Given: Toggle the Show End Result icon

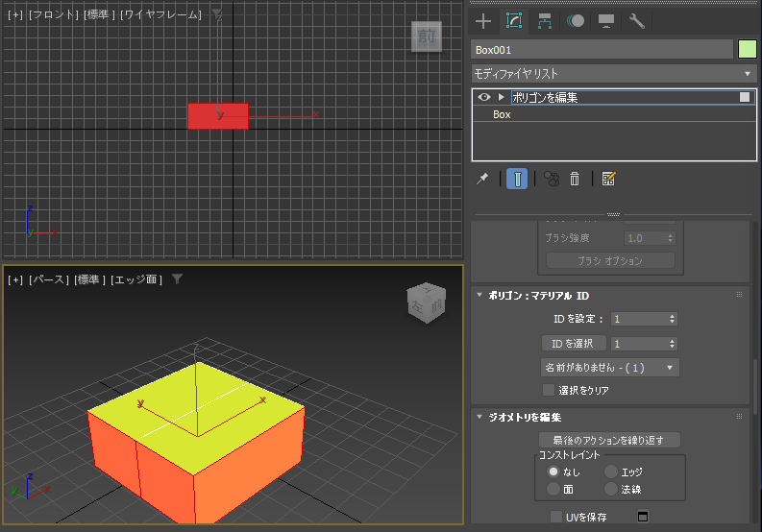Looking at the screenshot, I should 517,179.
